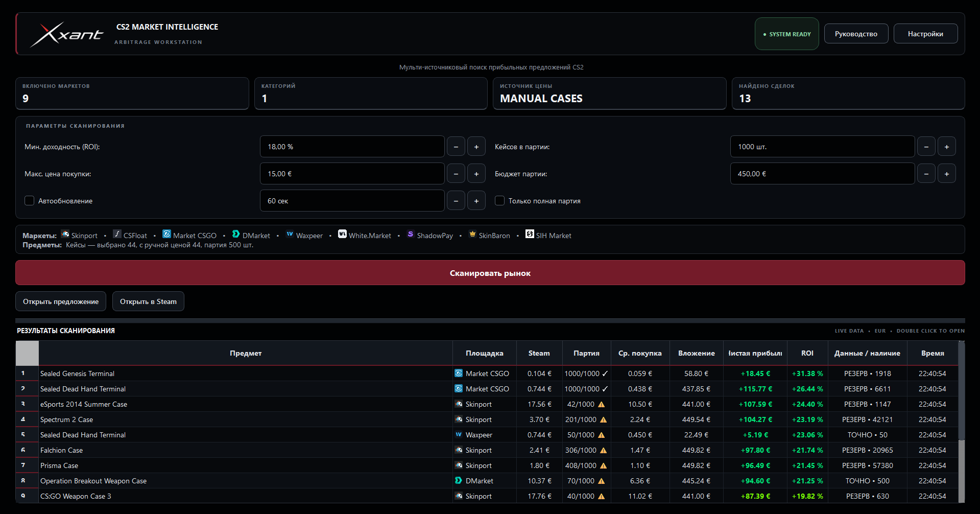The width and height of the screenshot is (980, 514).
Task: Increase batch budget with plus button
Action: tap(947, 174)
